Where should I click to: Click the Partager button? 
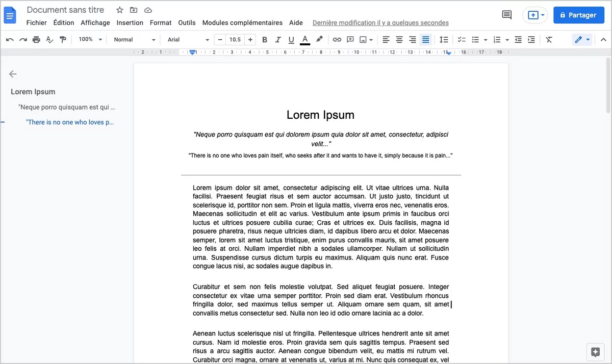click(578, 15)
